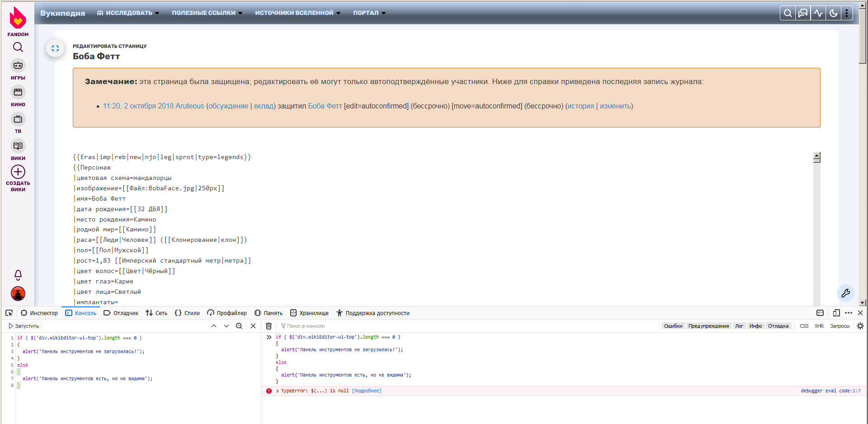Open search from the Fandom sidebar
This screenshot has width=868, height=424.
click(18, 47)
